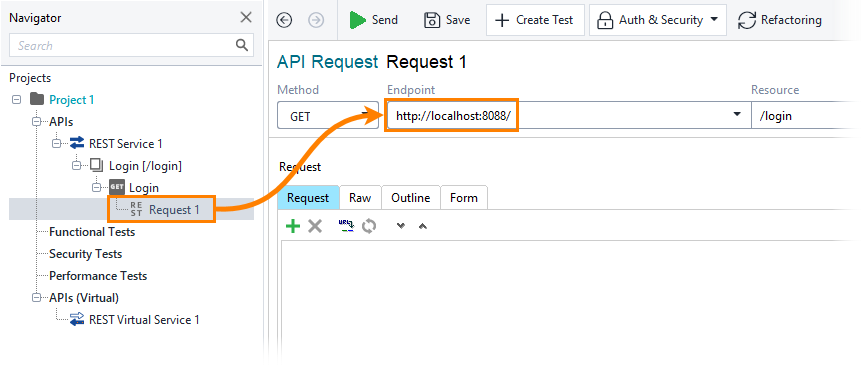
Task: Send the API request
Action: [x=374, y=20]
